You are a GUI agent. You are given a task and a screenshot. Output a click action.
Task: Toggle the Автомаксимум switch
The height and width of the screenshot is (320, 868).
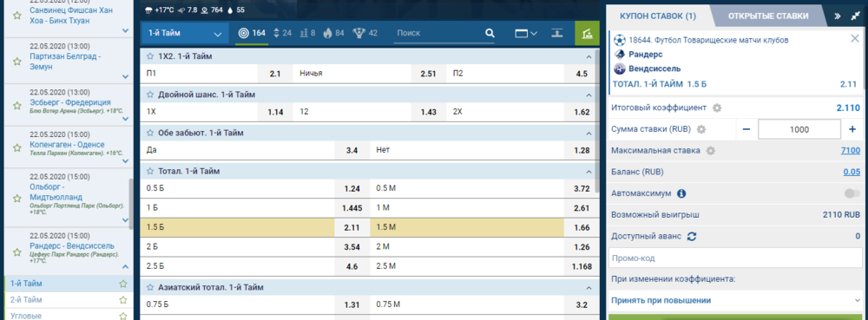click(x=852, y=193)
